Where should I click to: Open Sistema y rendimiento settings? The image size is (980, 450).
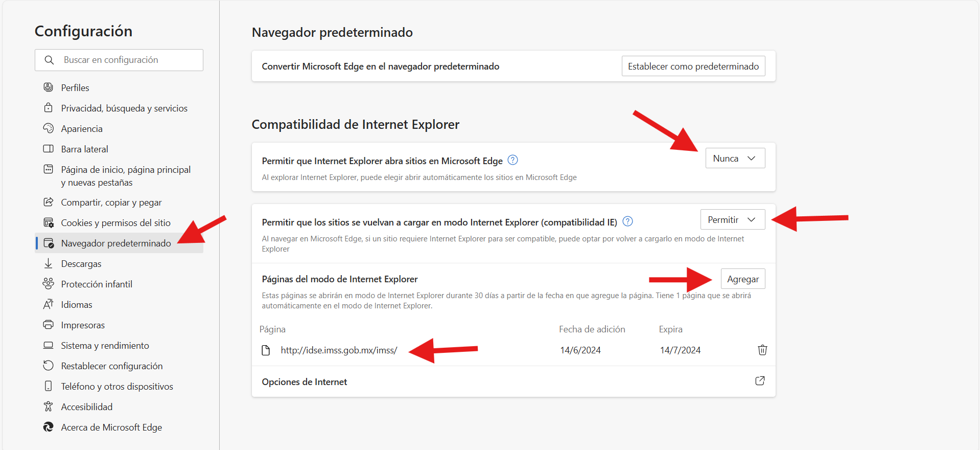(x=119, y=345)
